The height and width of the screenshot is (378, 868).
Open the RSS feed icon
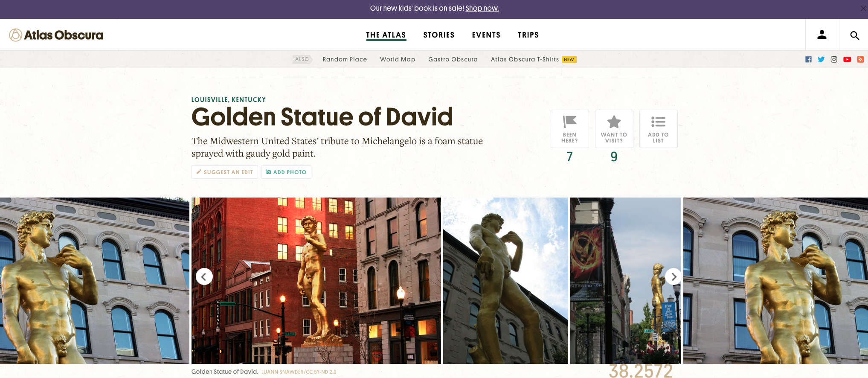pyautogui.click(x=860, y=59)
